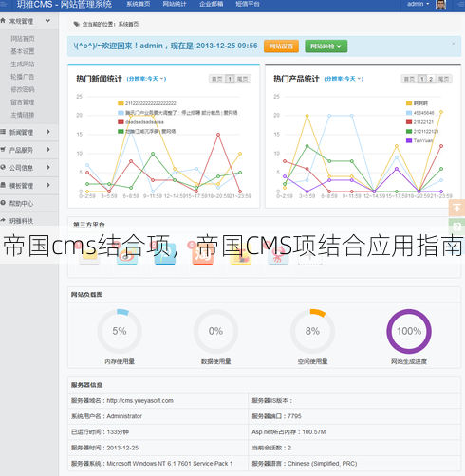Toggle the red dsadsadsadsadsa legend swatch
The image size is (465, 476).
click(121, 122)
